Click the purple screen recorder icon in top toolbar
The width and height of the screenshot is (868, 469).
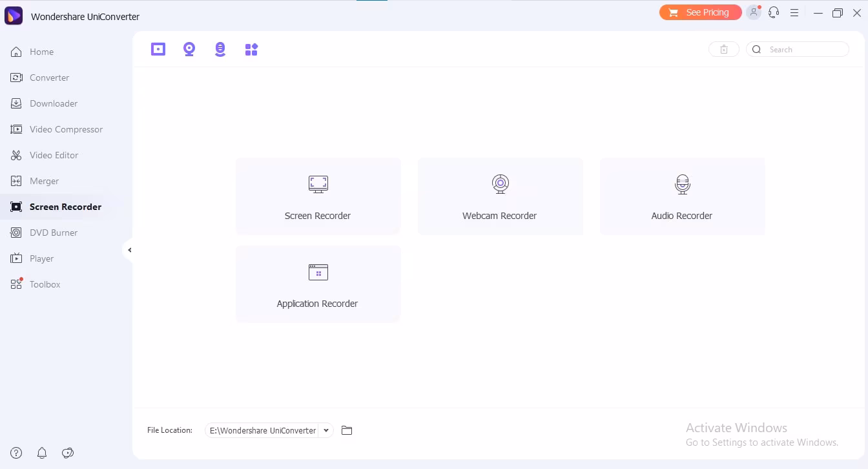coord(158,49)
